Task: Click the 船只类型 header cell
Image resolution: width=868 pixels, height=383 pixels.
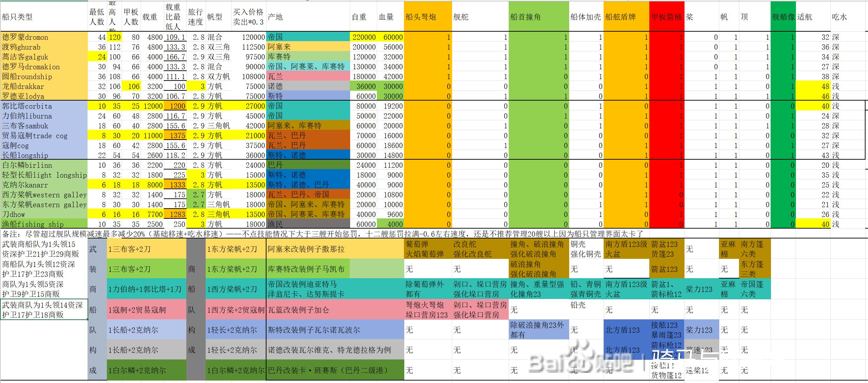Action: point(18,17)
